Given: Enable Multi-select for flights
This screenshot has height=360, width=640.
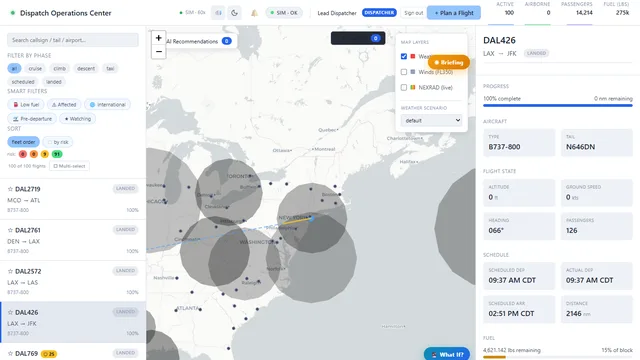Looking at the screenshot, I should 69,166.
